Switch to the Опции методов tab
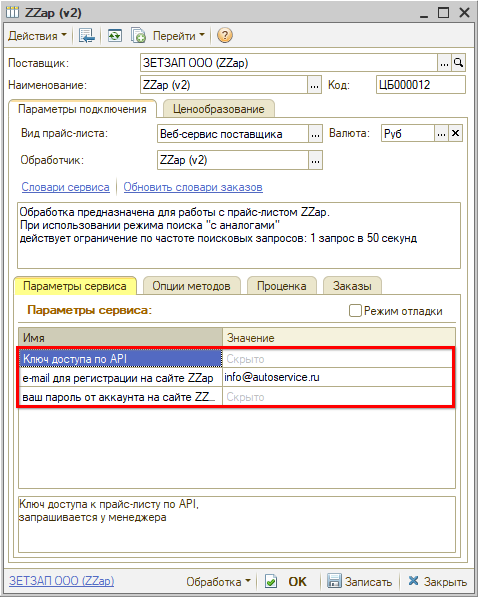This screenshot has height=597, width=478. point(192,286)
